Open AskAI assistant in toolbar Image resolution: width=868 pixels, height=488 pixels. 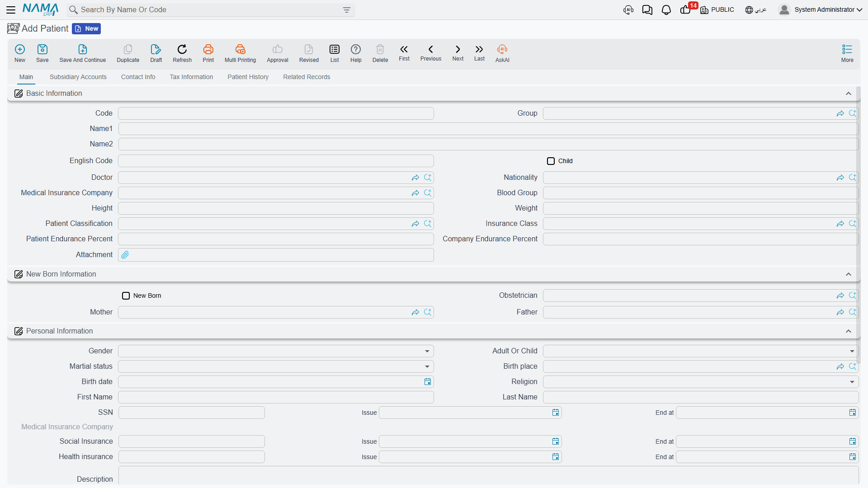point(502,53)
